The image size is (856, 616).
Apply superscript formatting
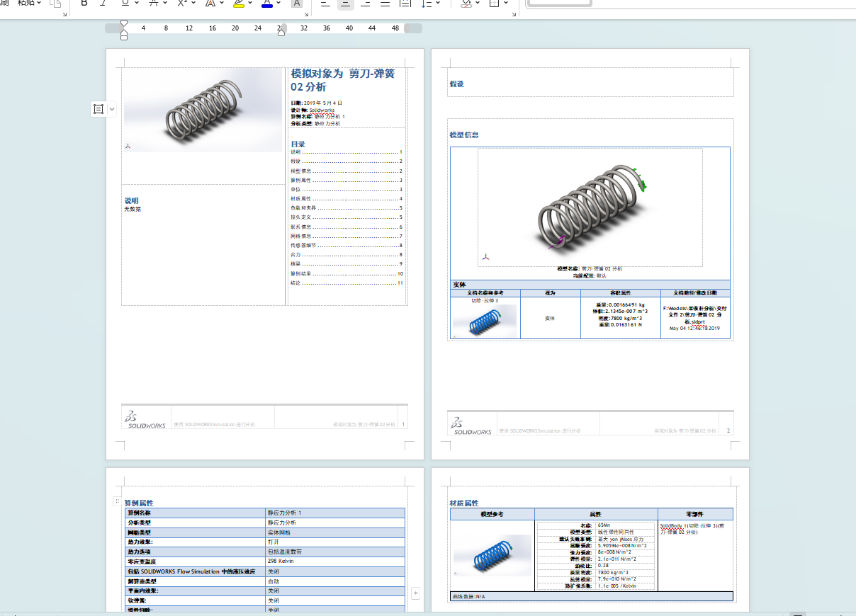point(181,4)
